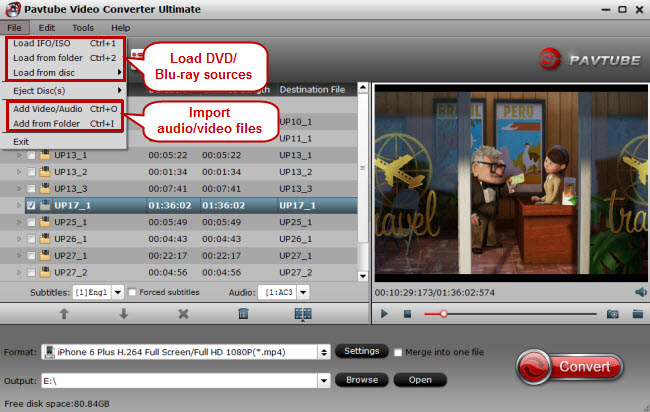Open the Subtitles dropdown

coord(118,292)
